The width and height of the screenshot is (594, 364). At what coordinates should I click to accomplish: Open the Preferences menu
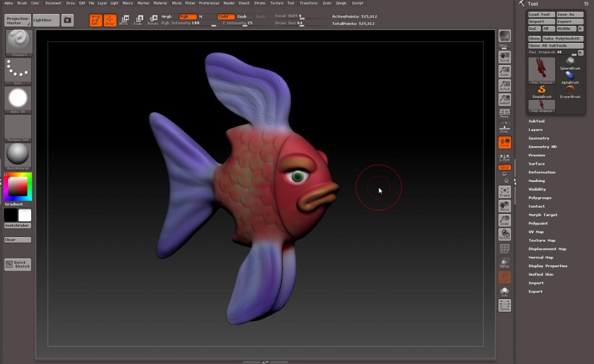(x=209, y=3)
